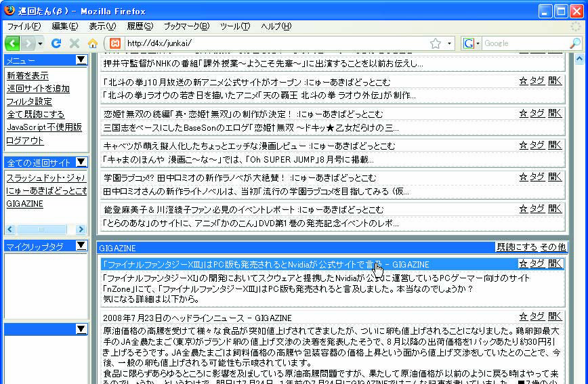Viewport: 588px width, 384px height.
Task: Click the site list scroll left arrow
Action: [9, 229]
